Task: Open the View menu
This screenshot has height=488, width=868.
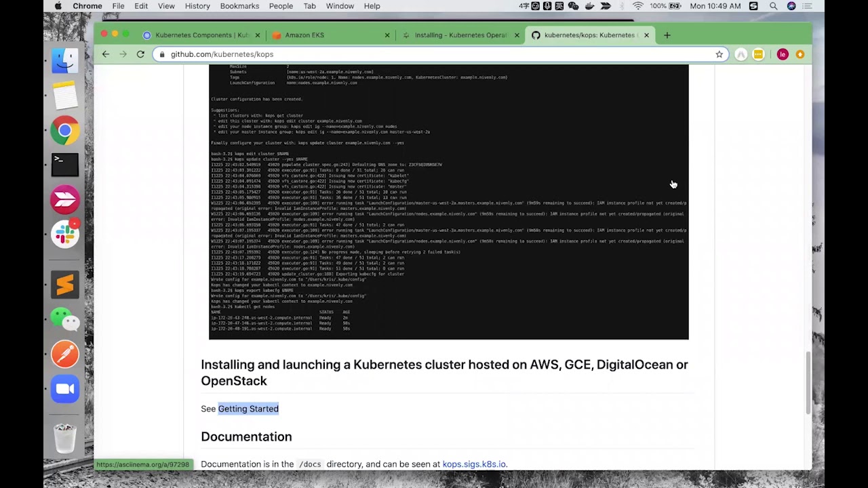Action: (x=166, y=6)
